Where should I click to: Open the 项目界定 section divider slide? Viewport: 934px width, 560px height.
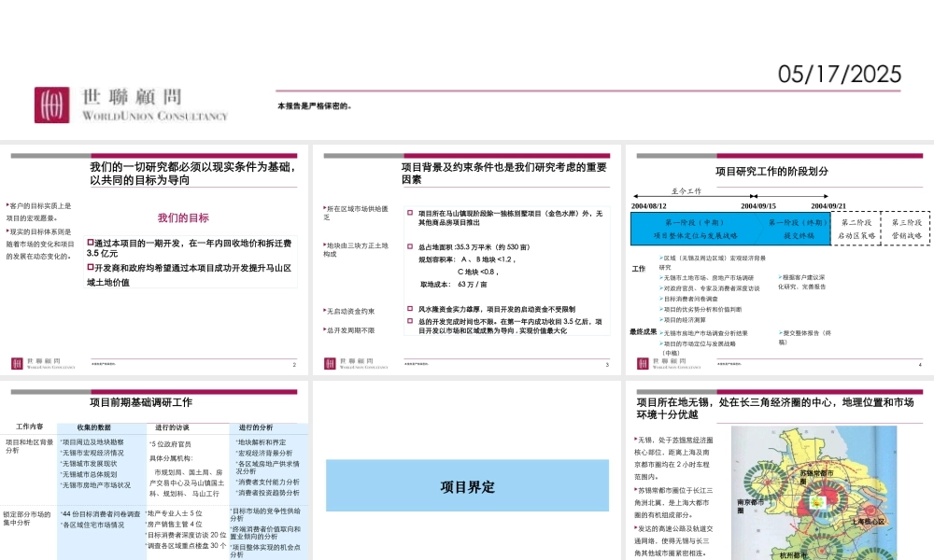pyautogui.click(x=467, y=470)
